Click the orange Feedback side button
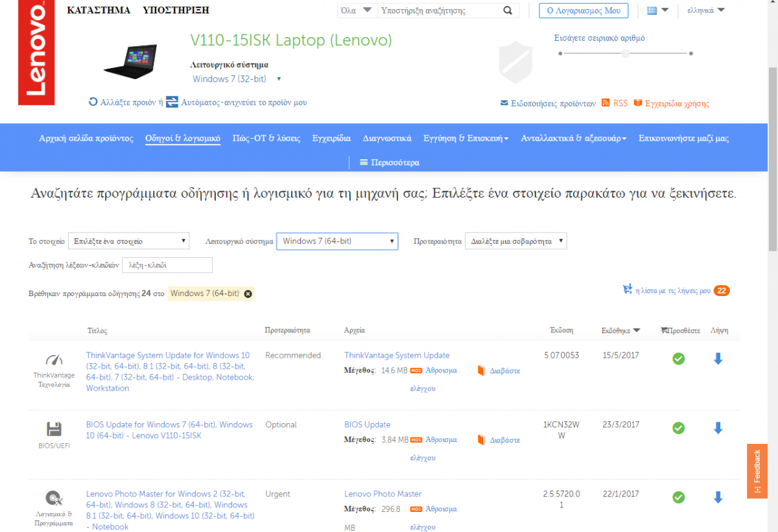This screenshot has height=532, width=778. pos(757,471)
